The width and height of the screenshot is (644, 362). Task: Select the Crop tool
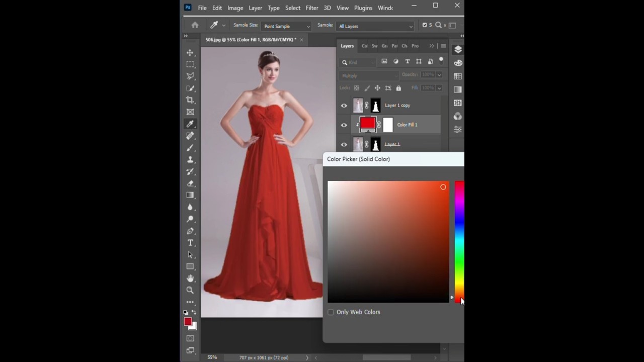point(190,100)
